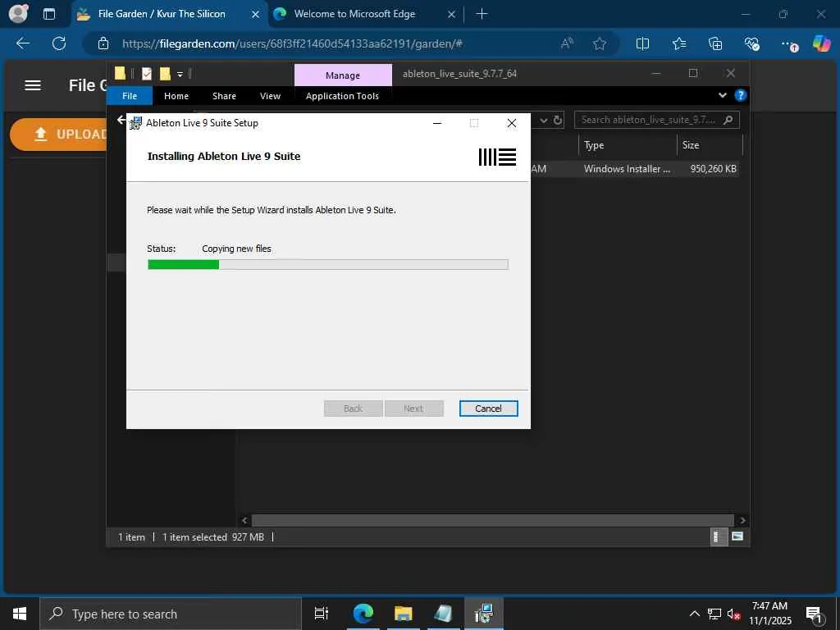Sort by the Type column header
Screen dimensions: 840x630
click(x=628, y=145)
